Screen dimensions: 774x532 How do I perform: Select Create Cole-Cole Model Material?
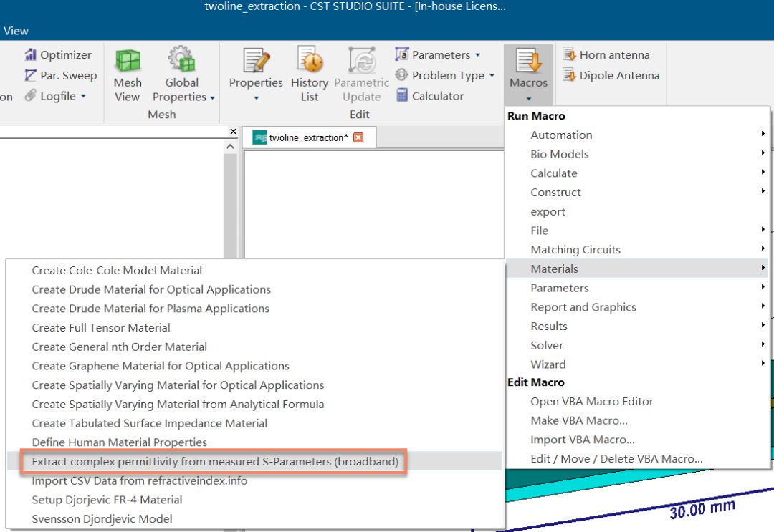click(254, 270)
